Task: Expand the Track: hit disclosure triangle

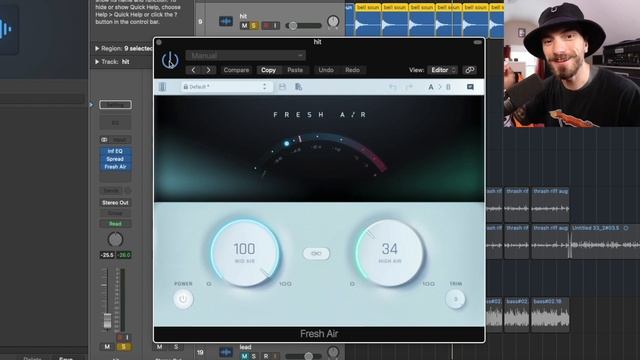Action: (97, 62)
